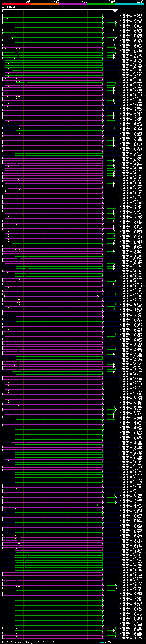Click the UniRef100_A1JQ99 label

[x=131, y=598]
